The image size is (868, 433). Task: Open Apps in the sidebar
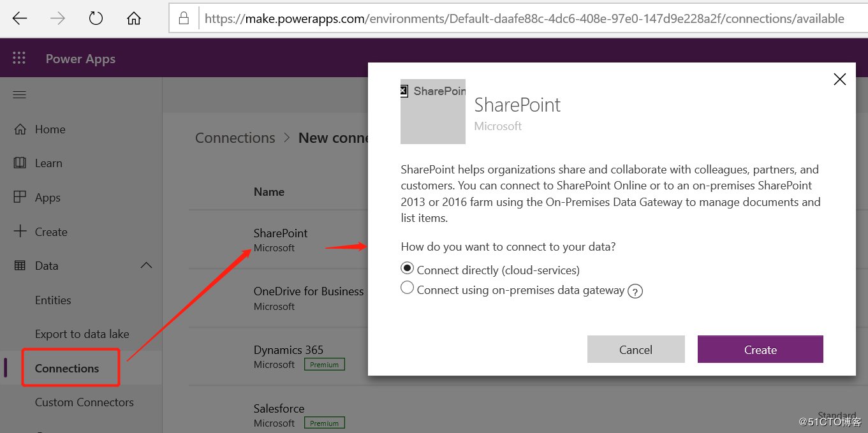(48, 198)
